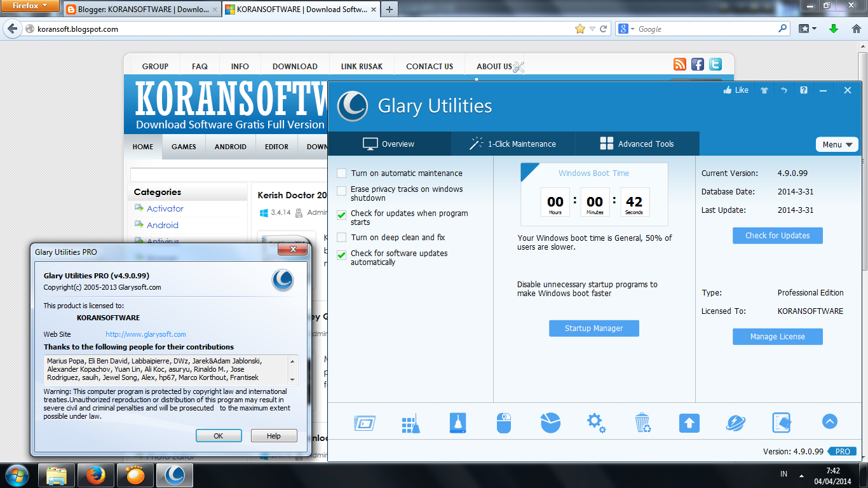Viewport: 868px width, 488px height.
Task: Reload page using Firefox refresh icon
Action: (x=604, y=29)
